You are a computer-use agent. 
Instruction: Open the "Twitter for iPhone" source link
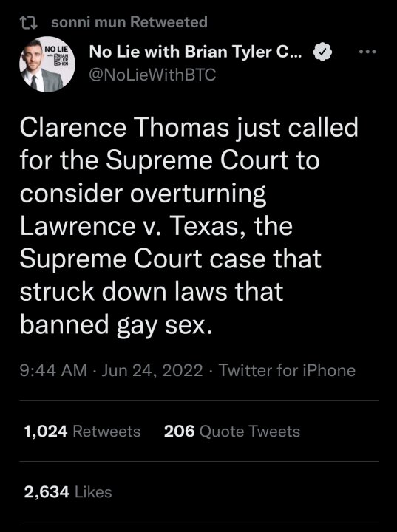coord(287,370)
